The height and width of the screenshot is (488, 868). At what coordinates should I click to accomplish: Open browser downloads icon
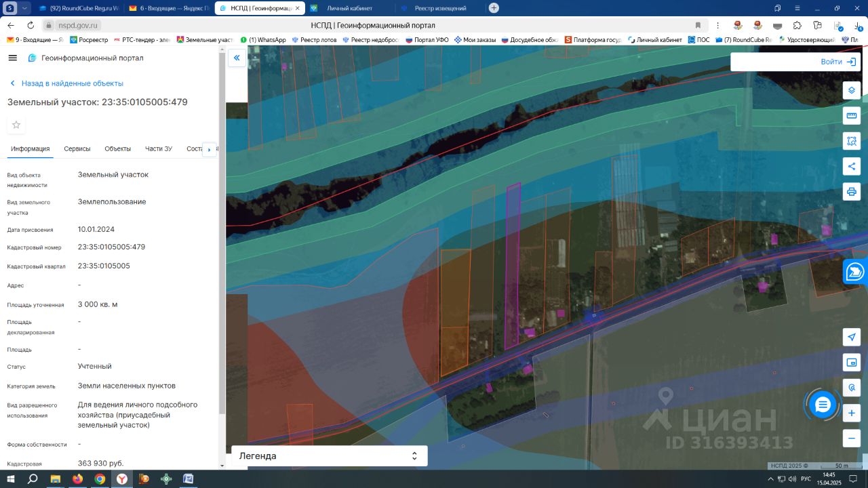click(x=859, y=25)
